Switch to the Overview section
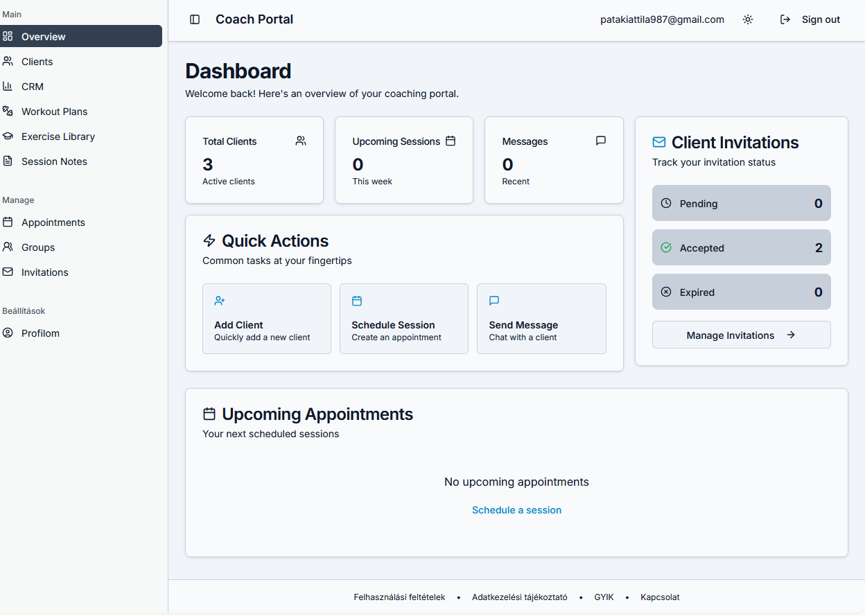 tap(43, 36)
